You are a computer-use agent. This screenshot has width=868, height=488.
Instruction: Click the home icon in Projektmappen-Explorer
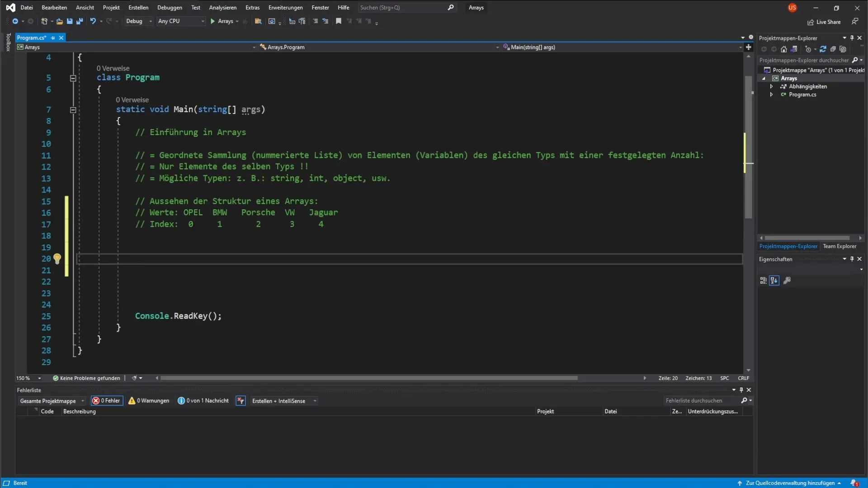[x=784, y=49]
